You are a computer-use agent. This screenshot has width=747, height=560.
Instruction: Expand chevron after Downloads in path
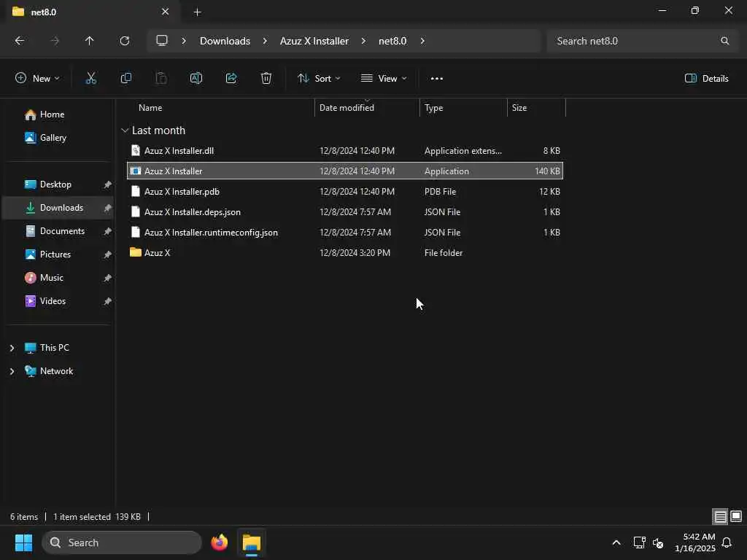pyautogui.click(x=265, y=41)
